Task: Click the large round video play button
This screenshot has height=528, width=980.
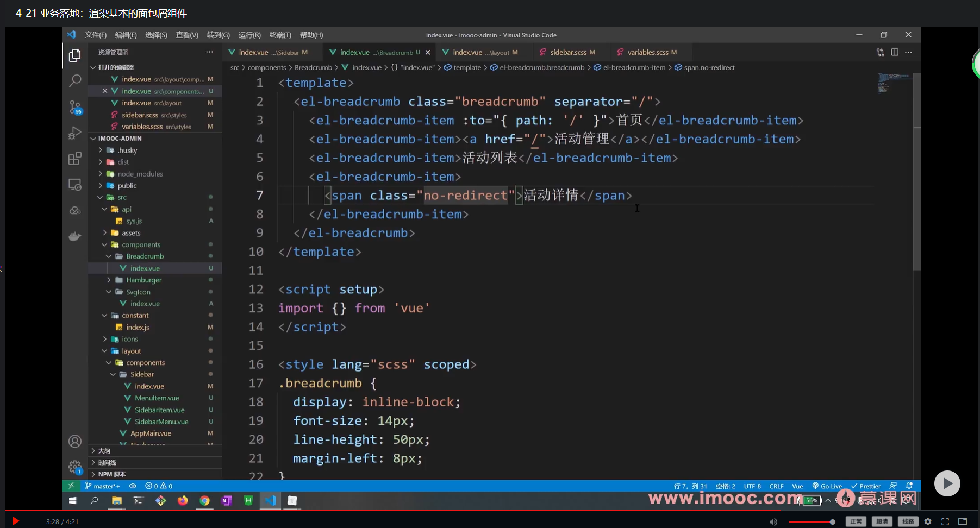Action: coord(947,483)
